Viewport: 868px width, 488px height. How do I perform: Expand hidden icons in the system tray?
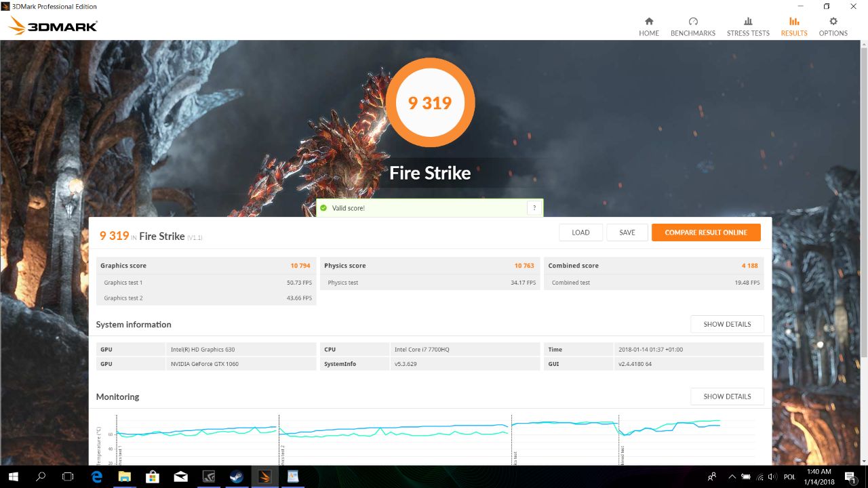tap(732, 476)
